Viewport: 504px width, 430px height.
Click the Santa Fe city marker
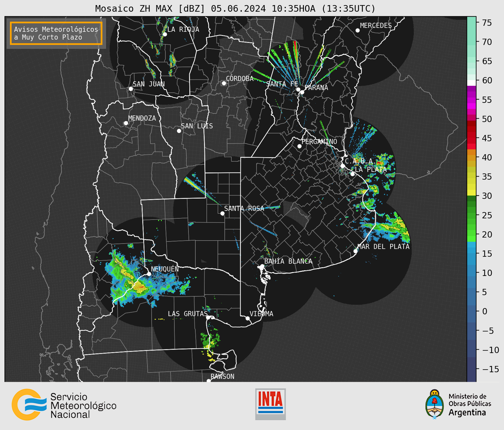coord(298,89)
